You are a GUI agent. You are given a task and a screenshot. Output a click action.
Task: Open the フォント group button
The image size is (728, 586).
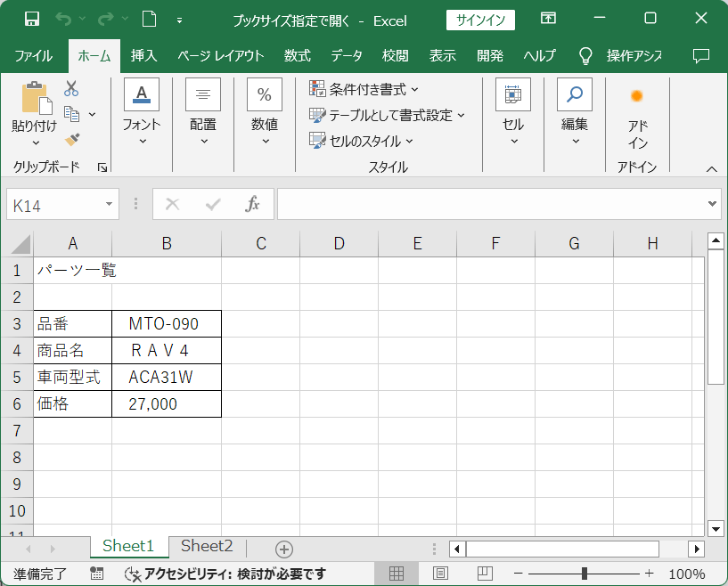click(142, 112)
